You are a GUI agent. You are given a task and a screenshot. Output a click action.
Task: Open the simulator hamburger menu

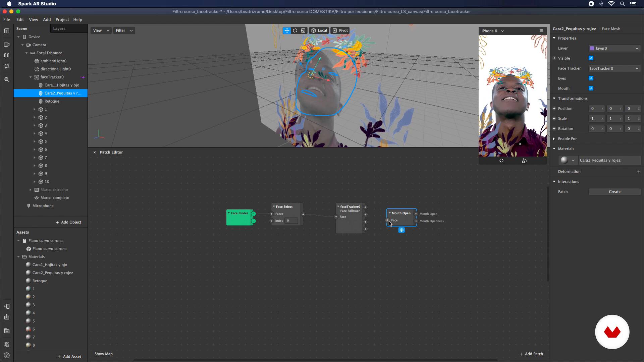[541, 31]
